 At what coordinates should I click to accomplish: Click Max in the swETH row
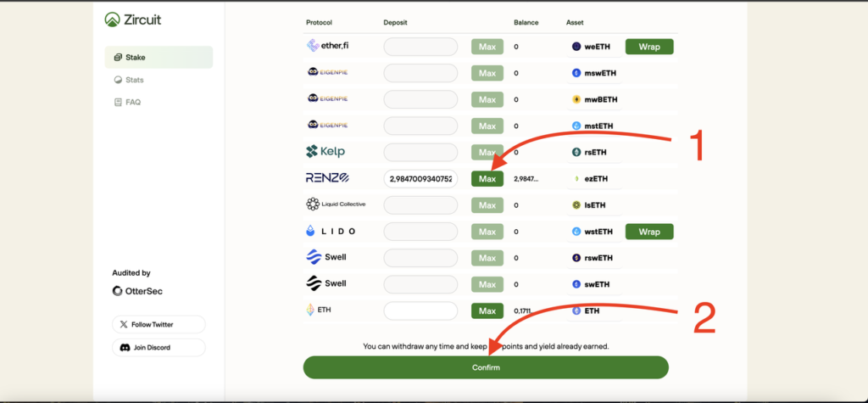(487, 284)
